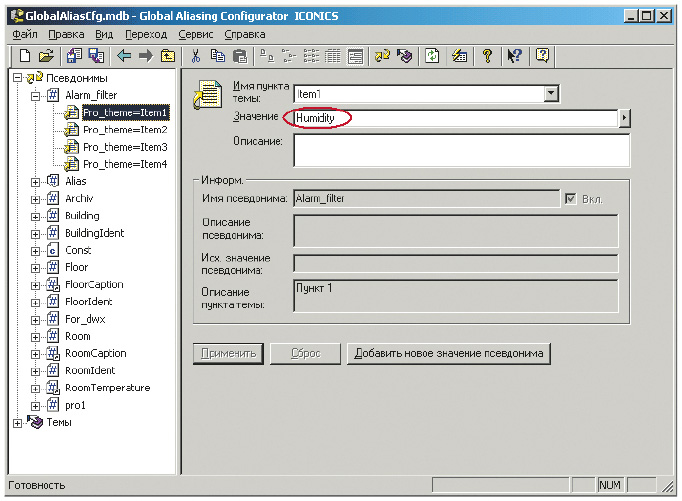Viewport: 682px width, 501px height.
Task: Select the For_dwx tree item
Action: click(85, 320)
